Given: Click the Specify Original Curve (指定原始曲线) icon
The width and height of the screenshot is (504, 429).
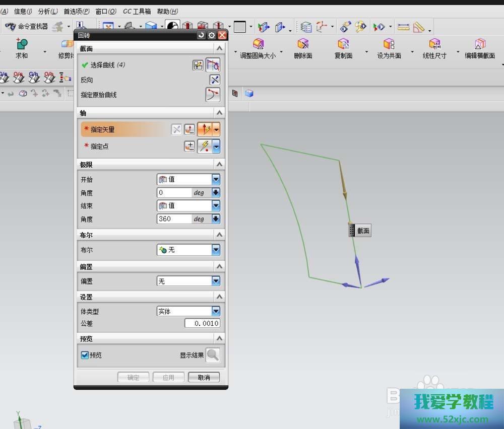Looking at the screenshot, I should [x=213, y=95].
